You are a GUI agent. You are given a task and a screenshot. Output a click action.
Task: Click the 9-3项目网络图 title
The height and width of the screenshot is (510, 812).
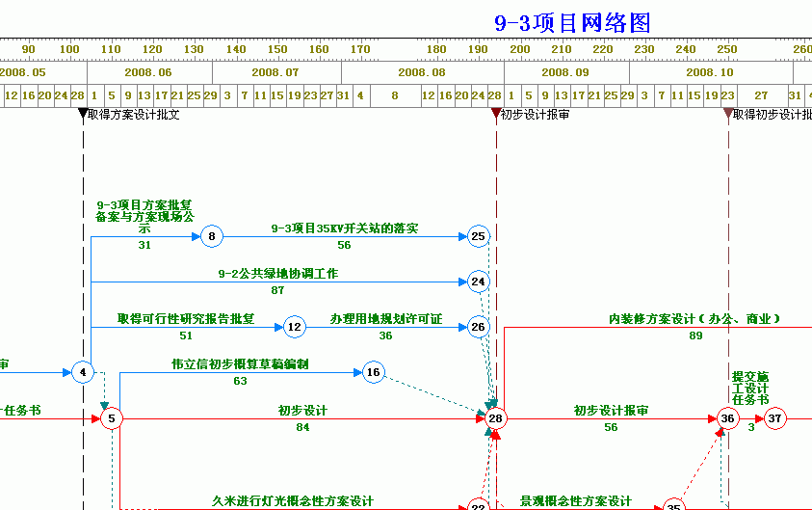tap(572, 23)
